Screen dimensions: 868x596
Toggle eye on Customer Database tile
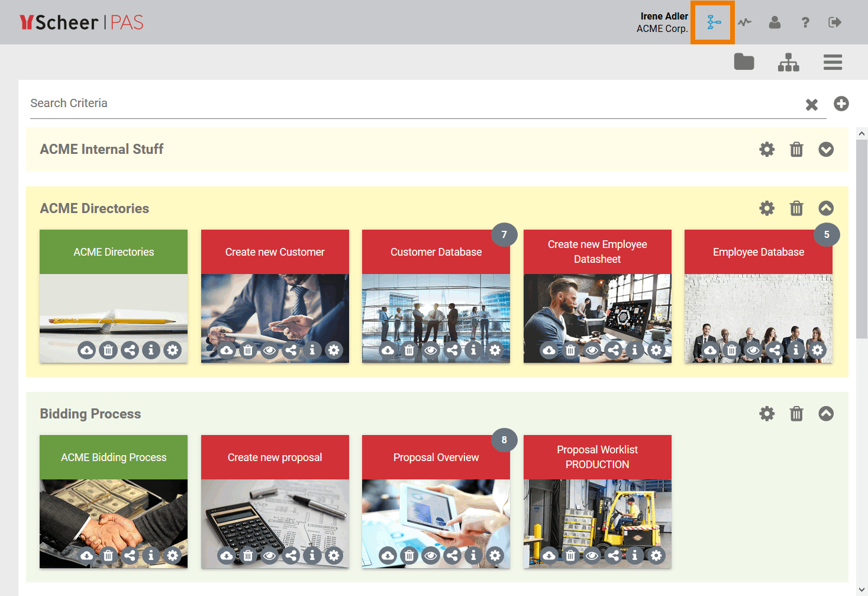coord(431,350)
